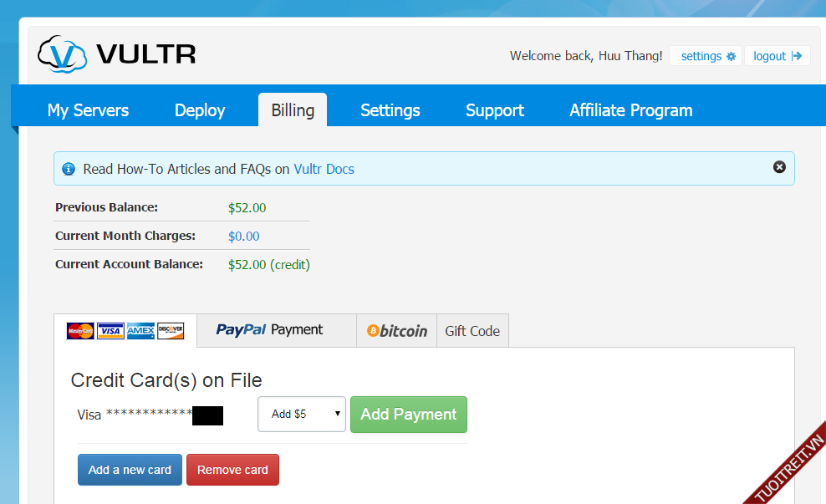Click the Vultr cloud logo
Image resolution: width=826 pixels, height=504 pixels.
pyautogui.click(x=63, y=54)
